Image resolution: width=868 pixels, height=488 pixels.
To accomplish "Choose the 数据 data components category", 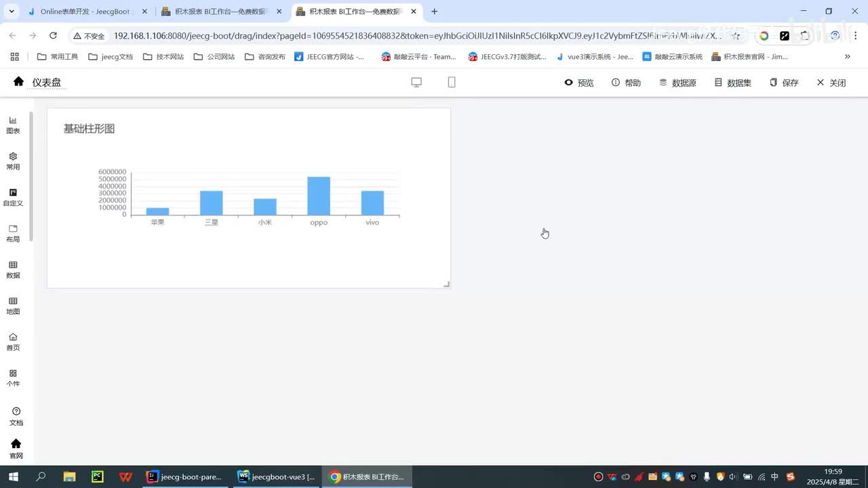I will (x=13, y=270).
